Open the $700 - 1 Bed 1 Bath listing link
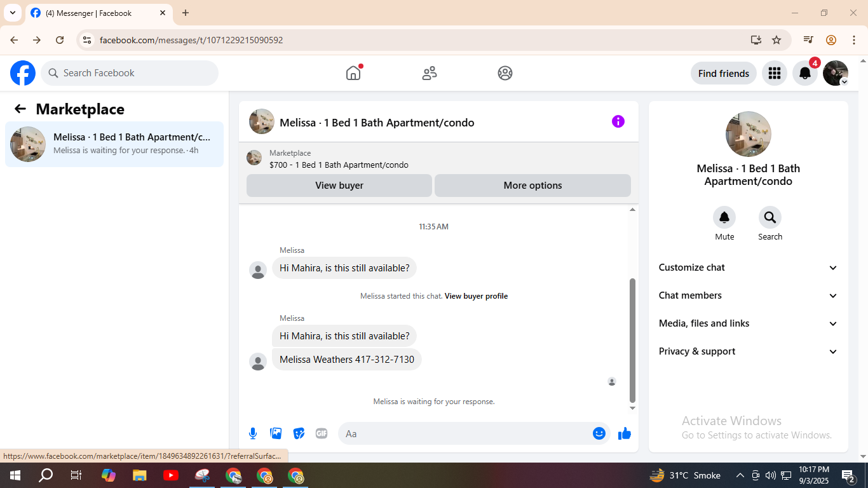Viewport: 868px width, 488px height. pos(339,165)
